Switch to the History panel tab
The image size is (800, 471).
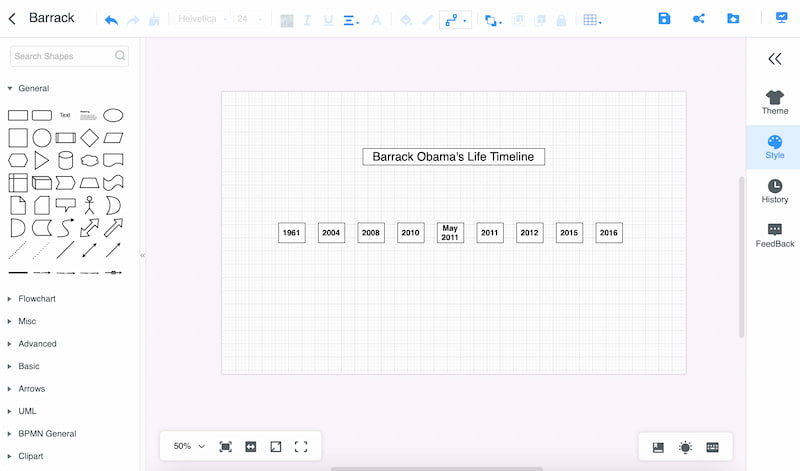point(774,191)
